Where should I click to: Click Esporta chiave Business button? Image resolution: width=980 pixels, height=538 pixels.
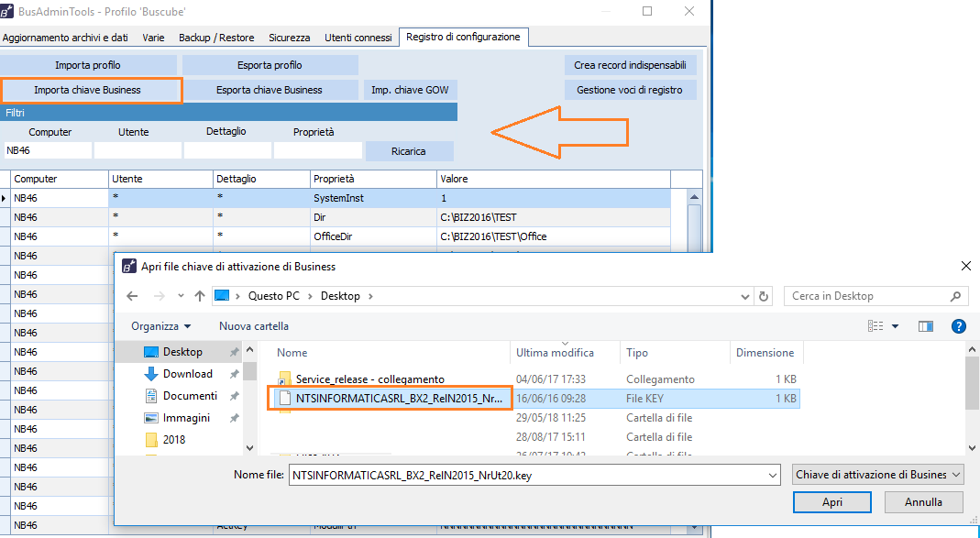tap(270, 90)
